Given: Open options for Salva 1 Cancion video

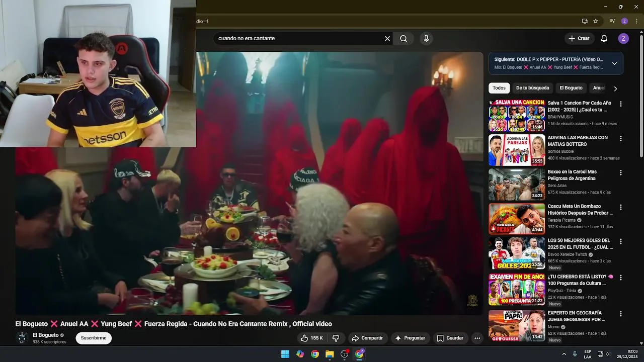Looking at the screenshot, I should pyautogui.click(x=620, y=104).
